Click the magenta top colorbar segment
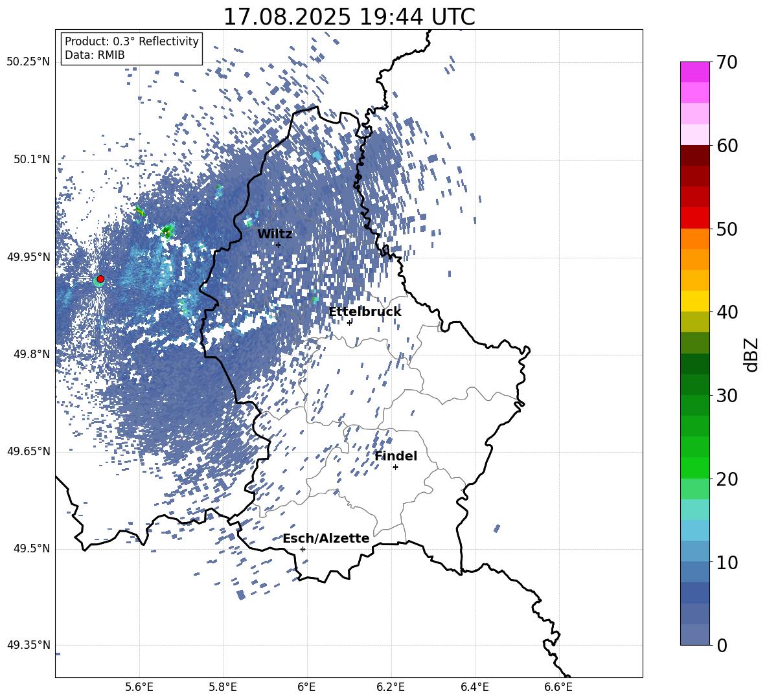Viewport: 767px width, 700px height. point(695,73)
